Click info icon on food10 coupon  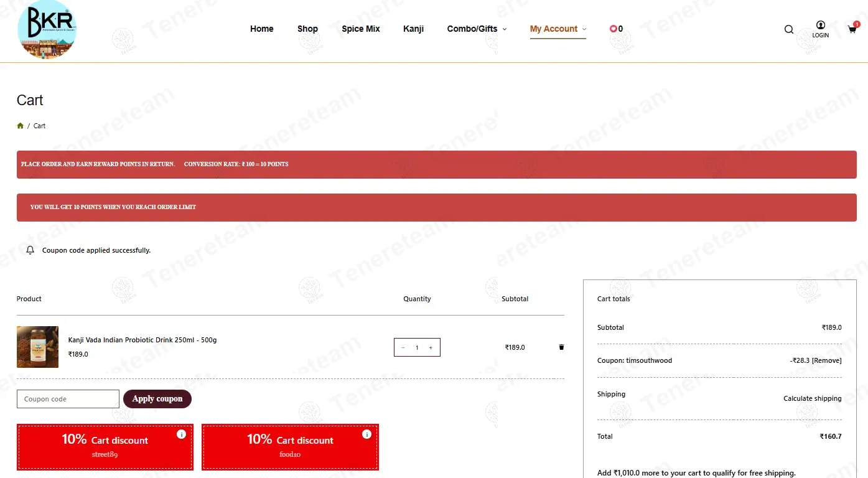[366, 434]
